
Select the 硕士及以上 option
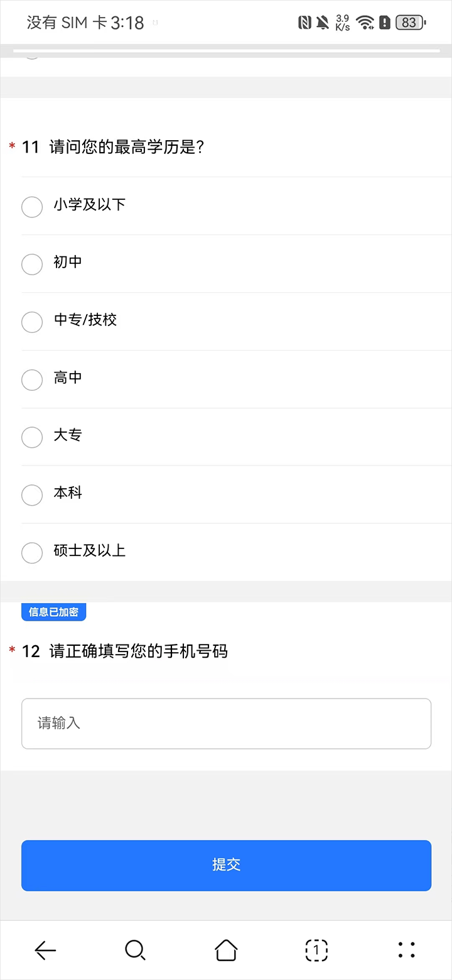tap(32, 553)
